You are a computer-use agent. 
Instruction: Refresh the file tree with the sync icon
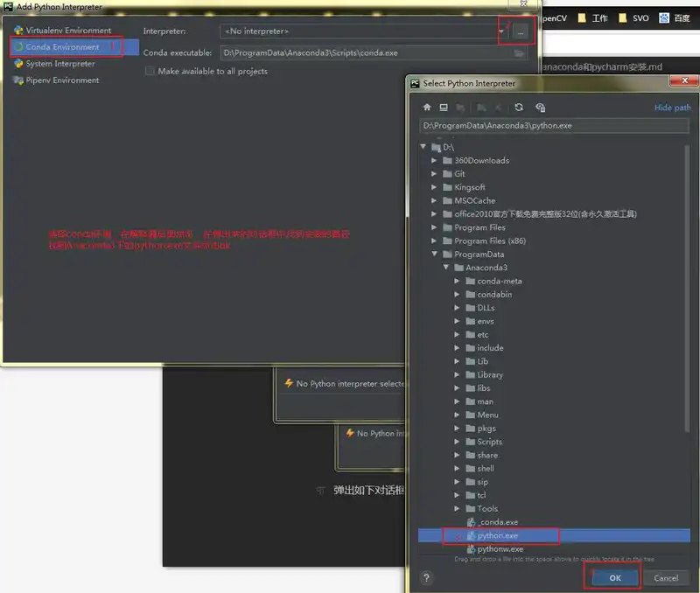pos(519,108)
